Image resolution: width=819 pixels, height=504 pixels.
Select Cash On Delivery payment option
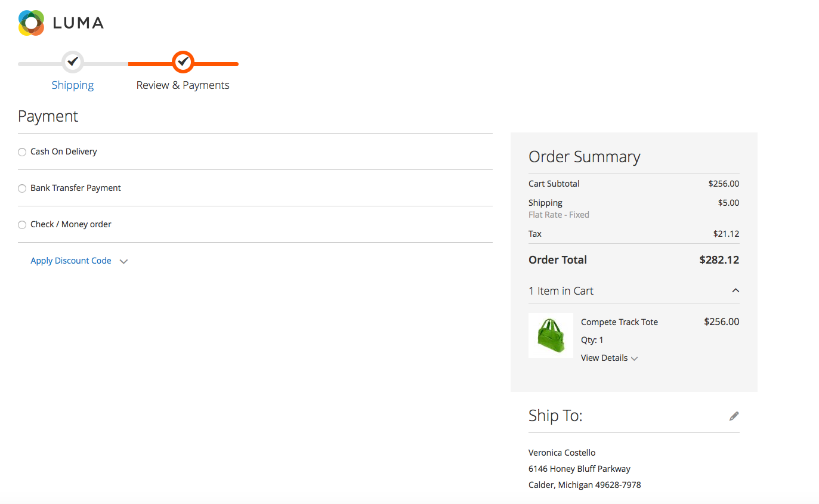[22, 152]
